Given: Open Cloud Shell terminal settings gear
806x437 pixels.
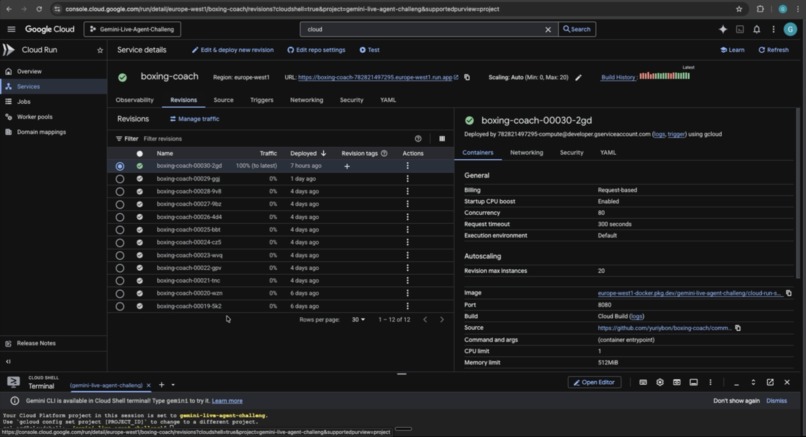Looking at the screenshot, I should coord(660,383).
